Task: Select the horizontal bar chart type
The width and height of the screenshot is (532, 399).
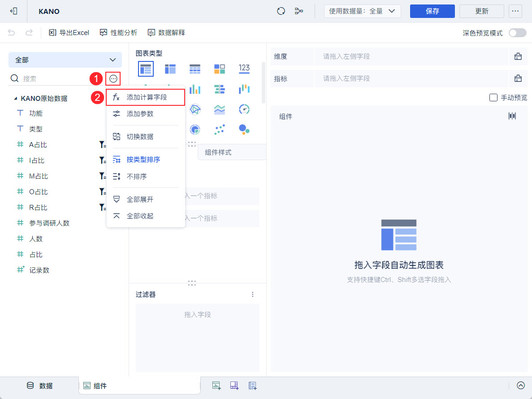Action: coord(220,89)
